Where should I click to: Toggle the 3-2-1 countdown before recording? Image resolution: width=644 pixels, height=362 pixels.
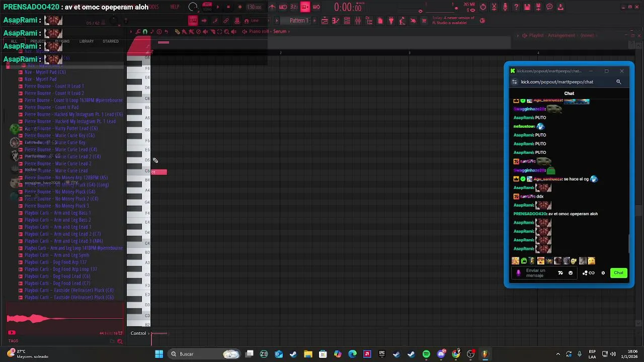tap(294, 7)
